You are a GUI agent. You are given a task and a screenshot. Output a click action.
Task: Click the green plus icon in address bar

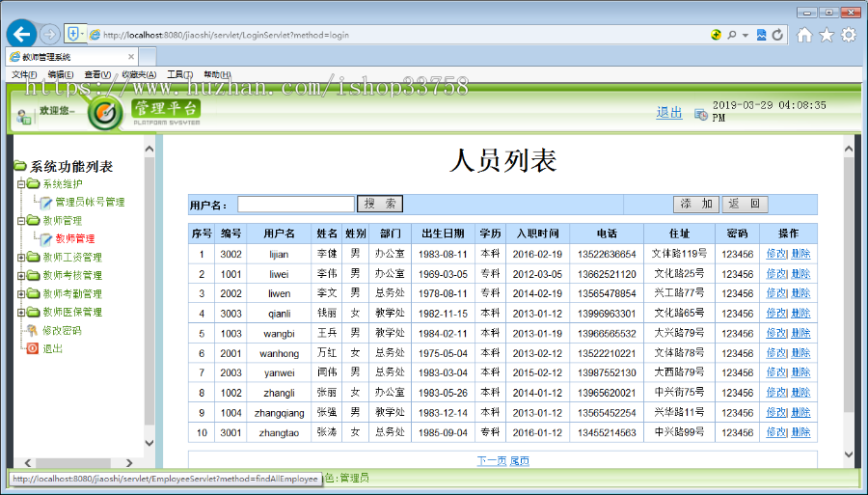716,35
